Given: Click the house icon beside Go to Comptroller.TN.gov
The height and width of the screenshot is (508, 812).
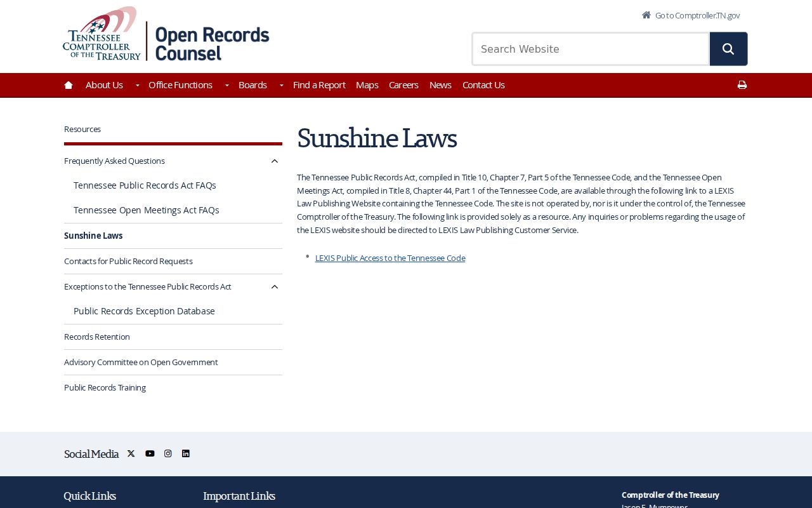Looking at the screenshot, I should click(646, 15).
